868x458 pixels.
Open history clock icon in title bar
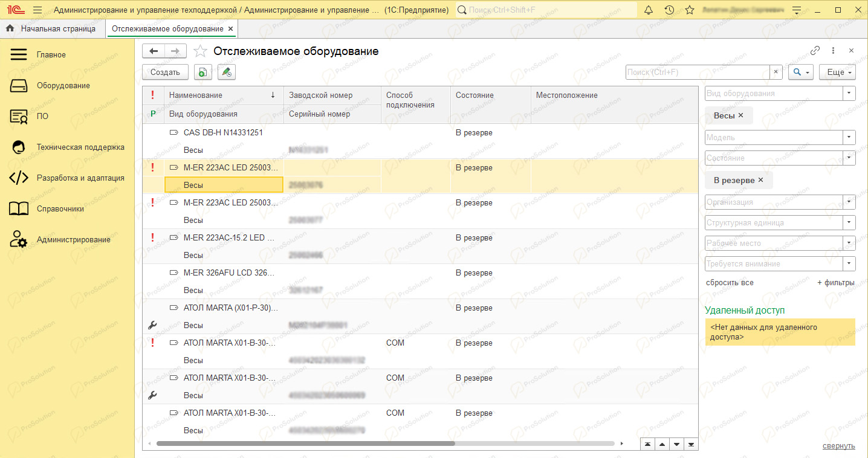click(669, 10)
